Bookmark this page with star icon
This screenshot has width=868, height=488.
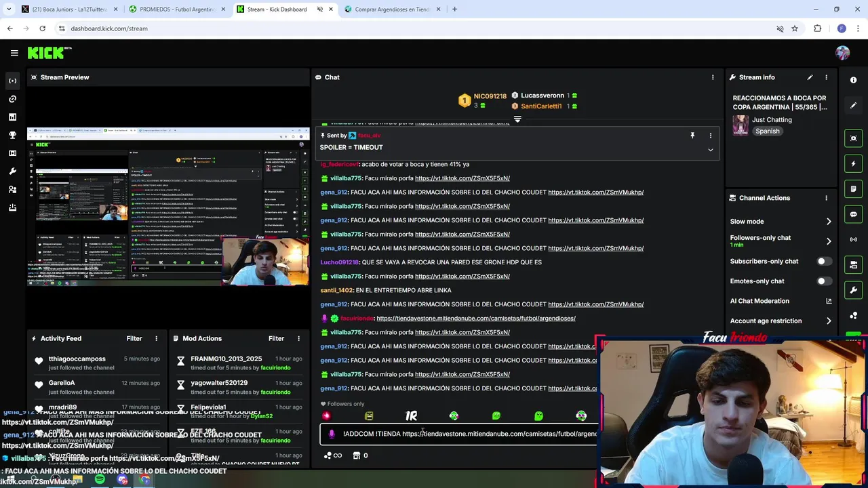(794, 28)
